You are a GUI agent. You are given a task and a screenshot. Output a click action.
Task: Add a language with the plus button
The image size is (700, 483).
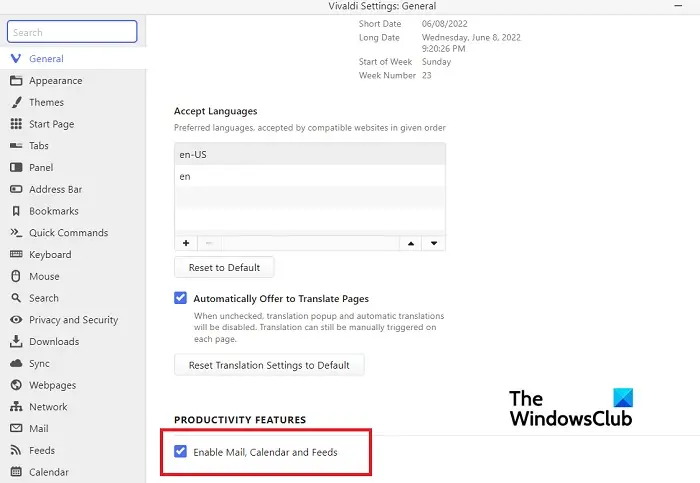tap(186, 243)
